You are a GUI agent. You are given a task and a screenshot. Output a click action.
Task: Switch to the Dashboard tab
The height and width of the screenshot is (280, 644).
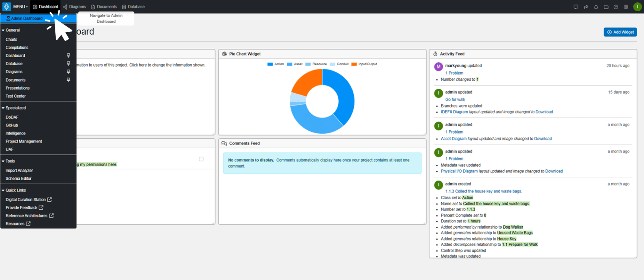[45, 7]
